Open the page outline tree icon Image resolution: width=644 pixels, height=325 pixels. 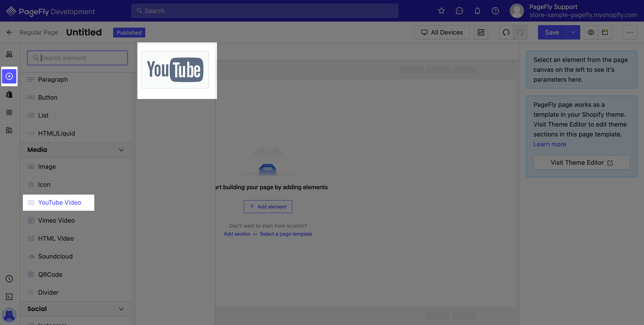[x=9, y=54]
